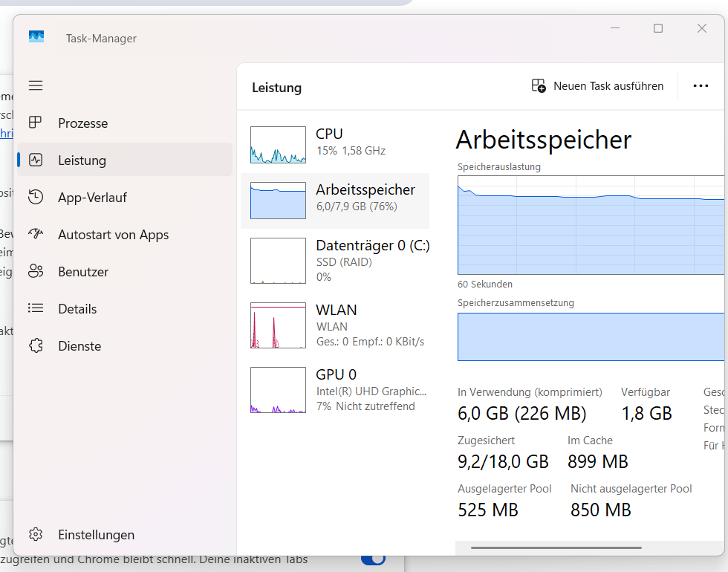
Task: Click the Prozesse grid icon
Action: pyautogui.click(x=36, y=123)
